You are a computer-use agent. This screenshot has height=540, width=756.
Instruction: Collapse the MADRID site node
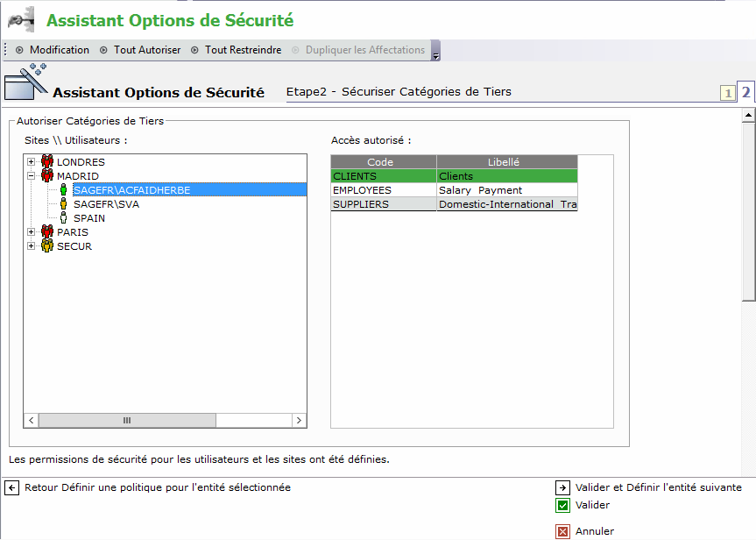coord(32,175)
